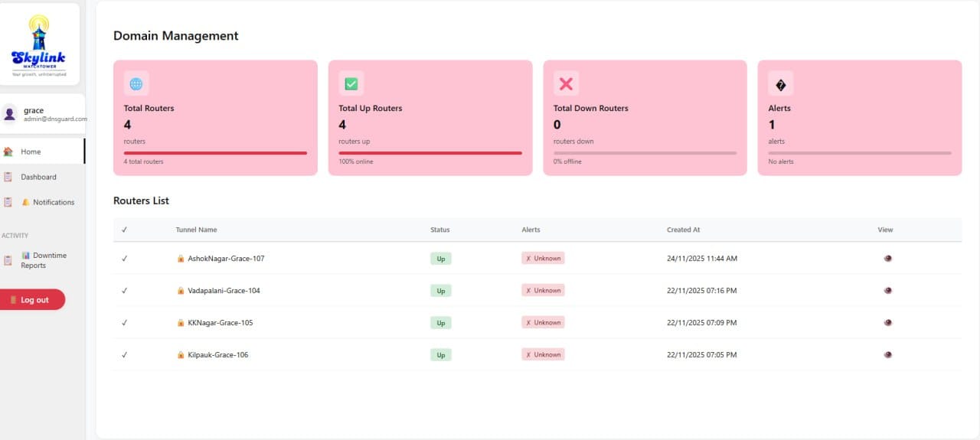Open the Home menu item
The image size is (980, 440).
tap(31, 152)
